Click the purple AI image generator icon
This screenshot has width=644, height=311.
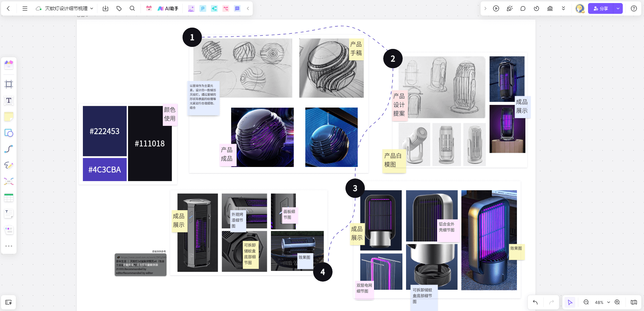[x=191, y=8]
